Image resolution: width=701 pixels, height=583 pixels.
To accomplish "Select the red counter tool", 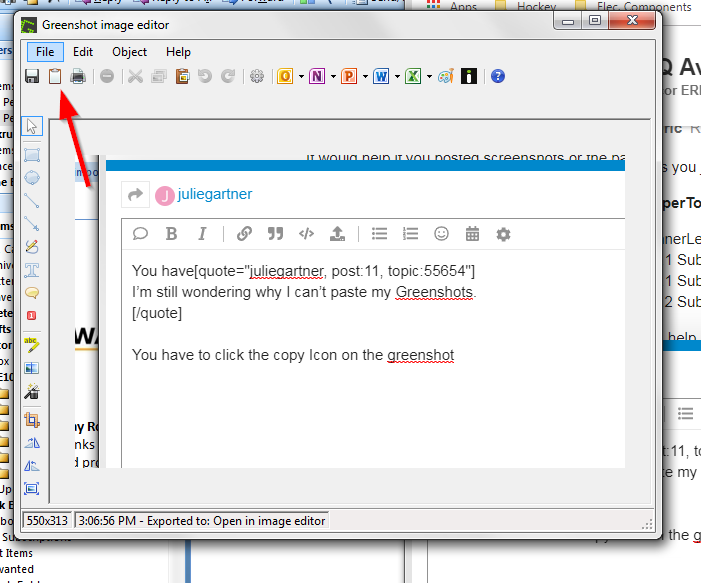I will click(x=32, y=316).
